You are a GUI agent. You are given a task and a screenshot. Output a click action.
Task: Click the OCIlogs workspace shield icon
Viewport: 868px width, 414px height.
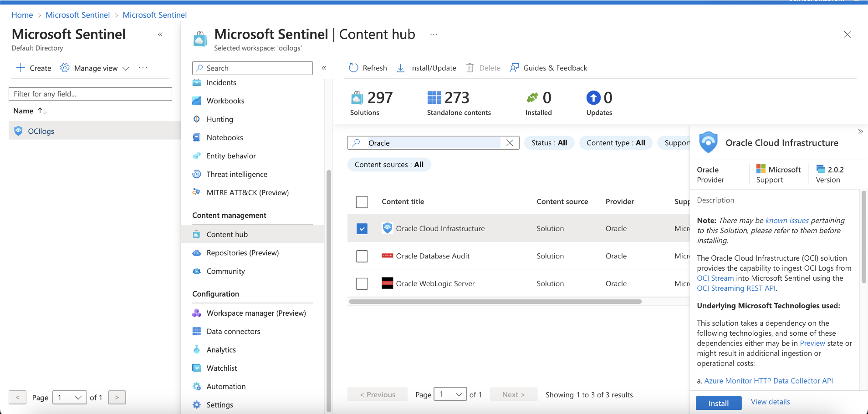[18, 131]
